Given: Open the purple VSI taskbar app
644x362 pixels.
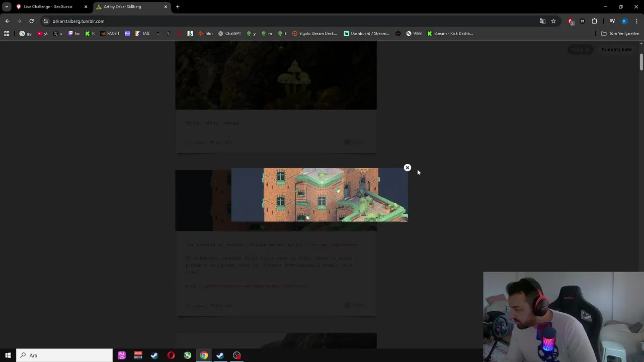Looking at the screenshot, I should (122, 355).
